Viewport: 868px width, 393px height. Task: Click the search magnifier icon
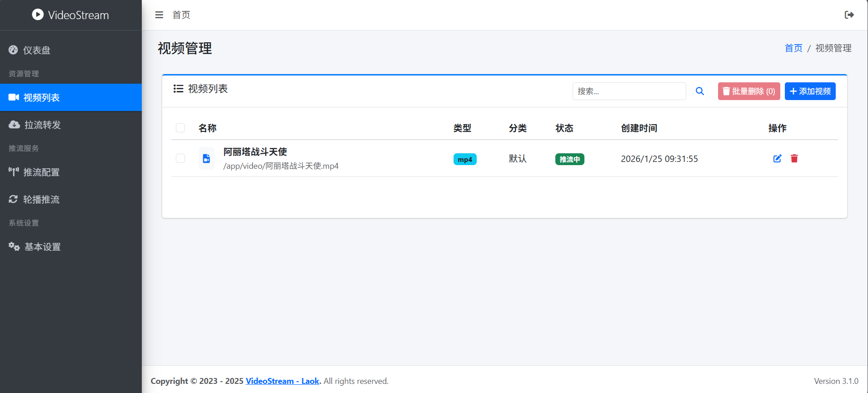pyautogui.click(x=700, y=91)
